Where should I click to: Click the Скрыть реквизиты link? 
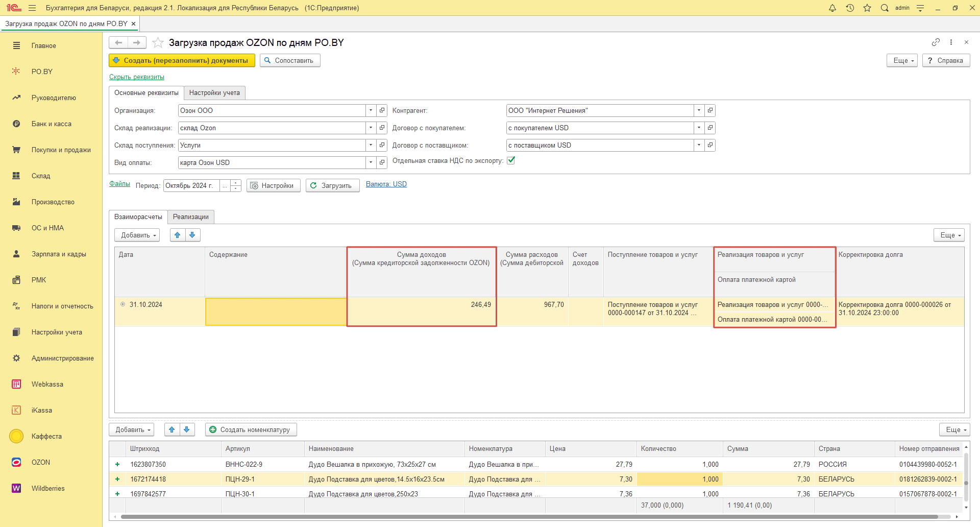(137, 77)
